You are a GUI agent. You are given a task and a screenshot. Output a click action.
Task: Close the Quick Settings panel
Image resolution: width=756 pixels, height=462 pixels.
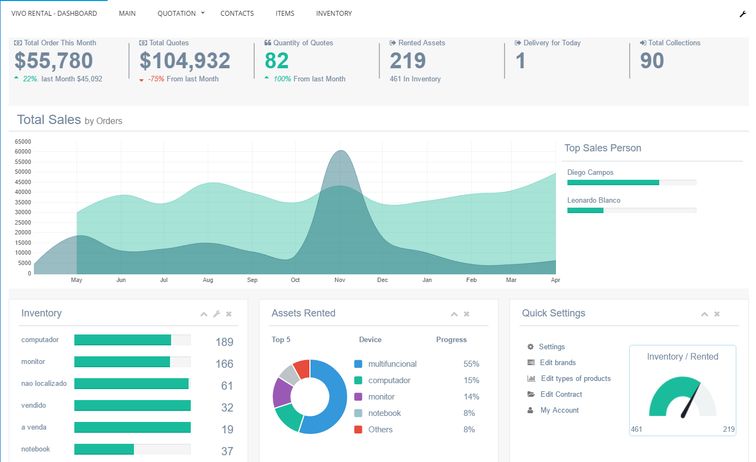pyautogui.click(x=716, y=314)
